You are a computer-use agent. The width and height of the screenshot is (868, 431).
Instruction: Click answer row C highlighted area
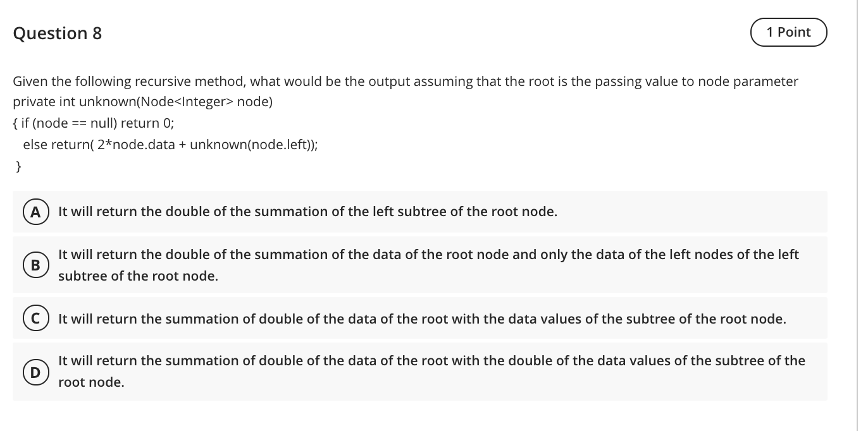[420, 319]
